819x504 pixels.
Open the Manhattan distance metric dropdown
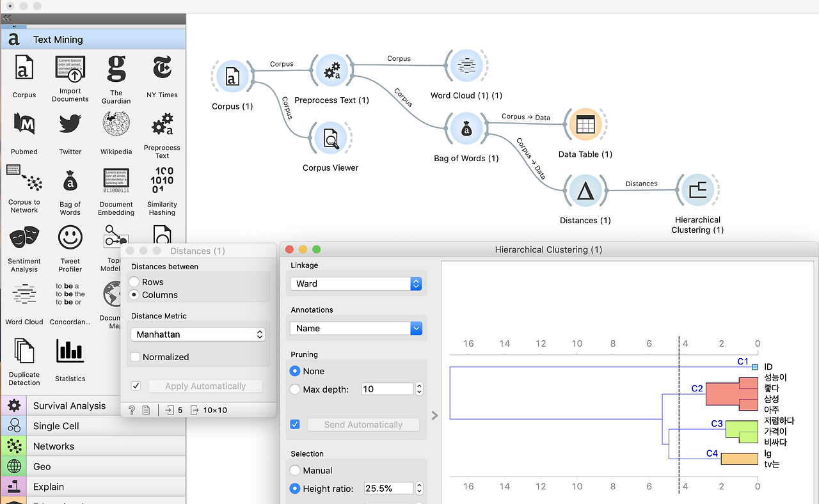(x=198, y=335)
